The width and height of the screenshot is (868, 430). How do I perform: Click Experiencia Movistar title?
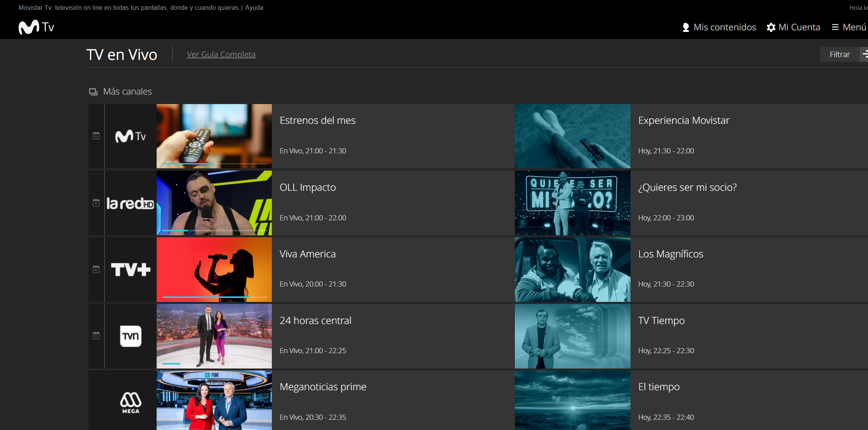pos(684,120)
